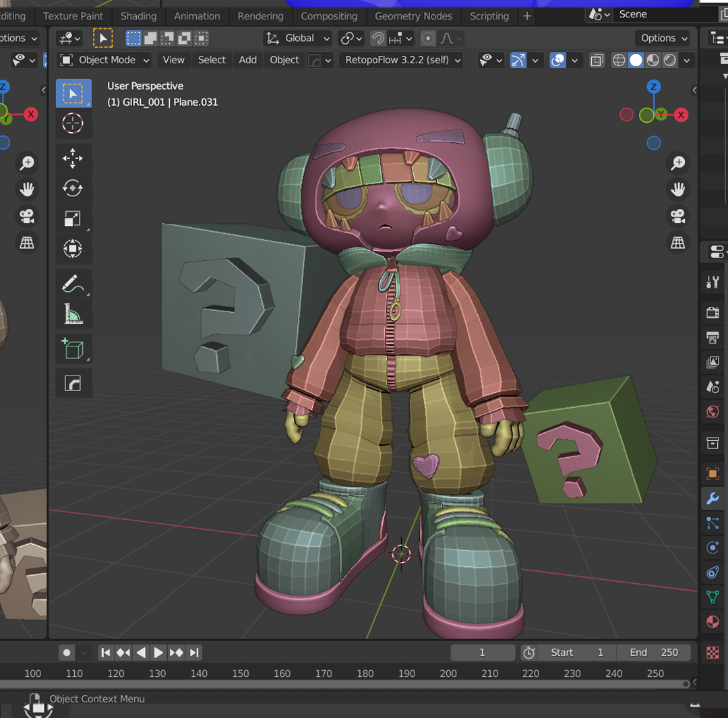Open the overlays options dropdown arrow

pyautogui.click(x=575, y=60)
